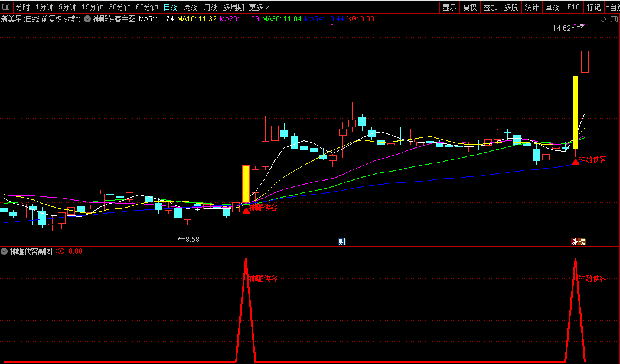Image resolution: width=620 pixels, height=364 pixels.
Task: Select the 30分钟 period
Action: (x=120, y=7)
